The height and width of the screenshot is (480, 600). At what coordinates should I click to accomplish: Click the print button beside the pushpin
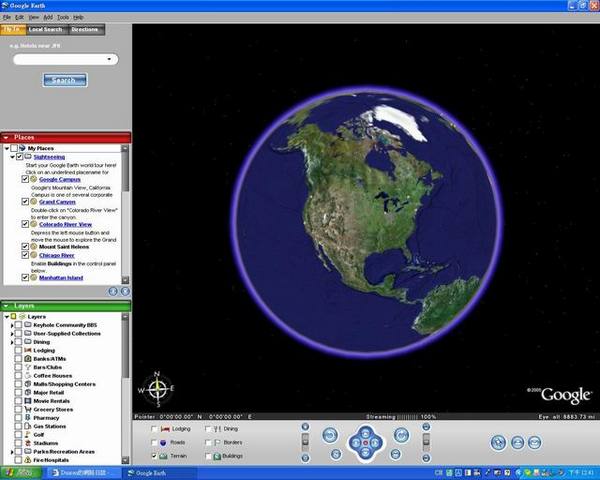coord(517,442)
